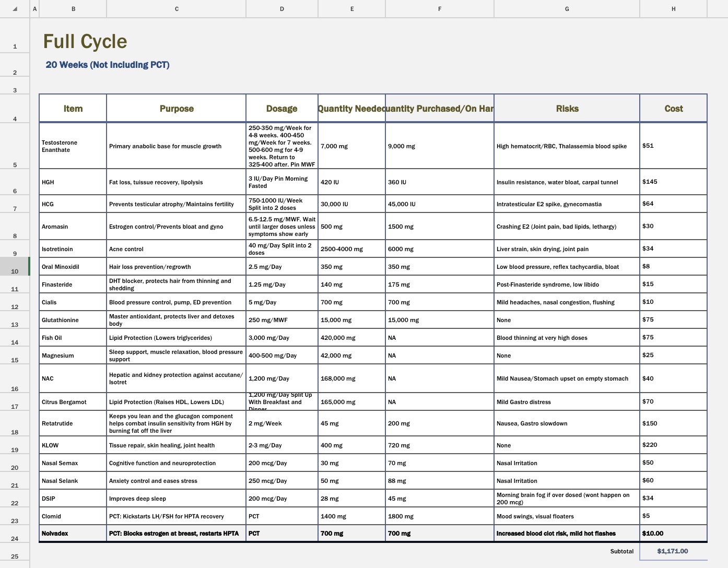Click the Oral Minoxidil item cell
This screenshot has width=728, height=568.
73,267
